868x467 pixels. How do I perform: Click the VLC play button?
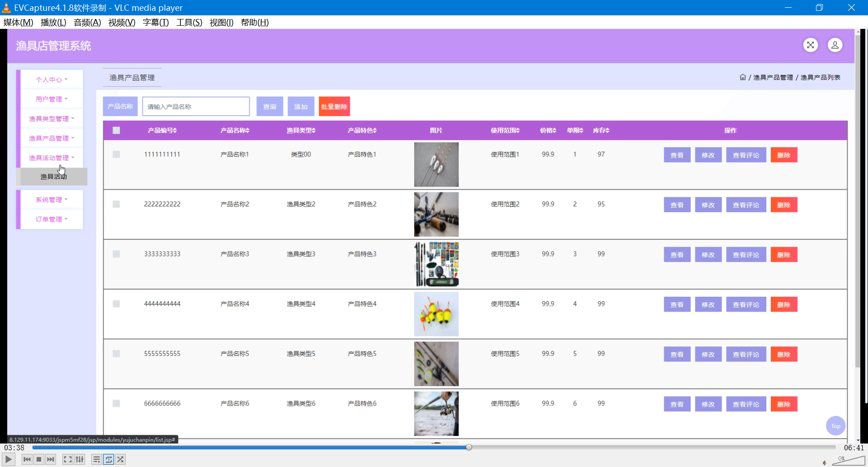tap(9, 459)
